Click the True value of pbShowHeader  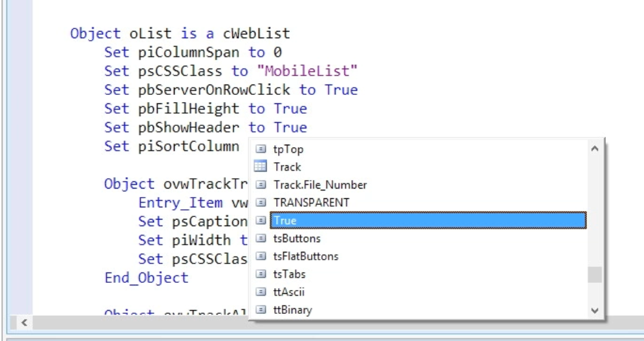tap(290, 127)
